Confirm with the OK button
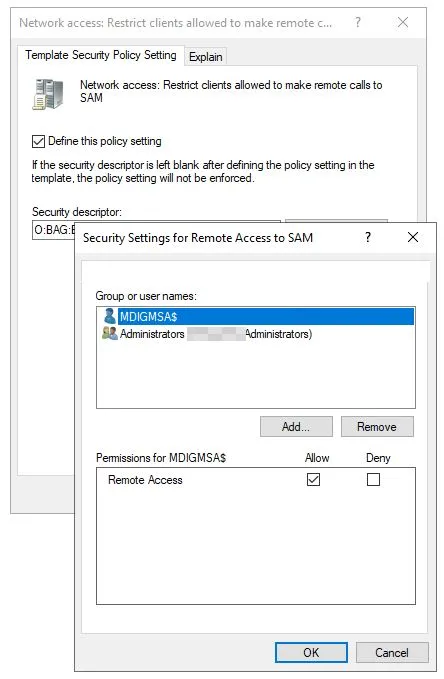The image size is (444, 679). click(311, 652)
